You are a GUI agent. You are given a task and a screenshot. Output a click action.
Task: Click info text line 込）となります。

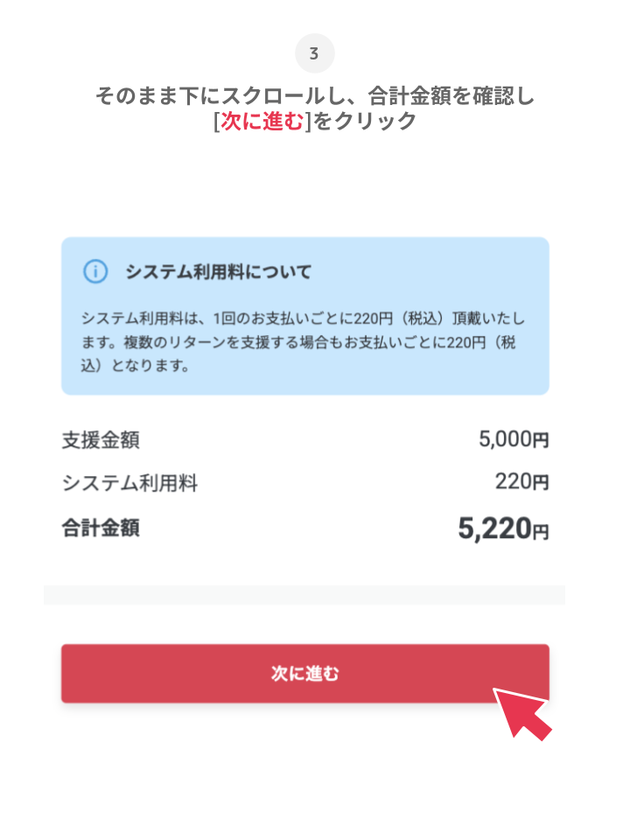[136, 367]
